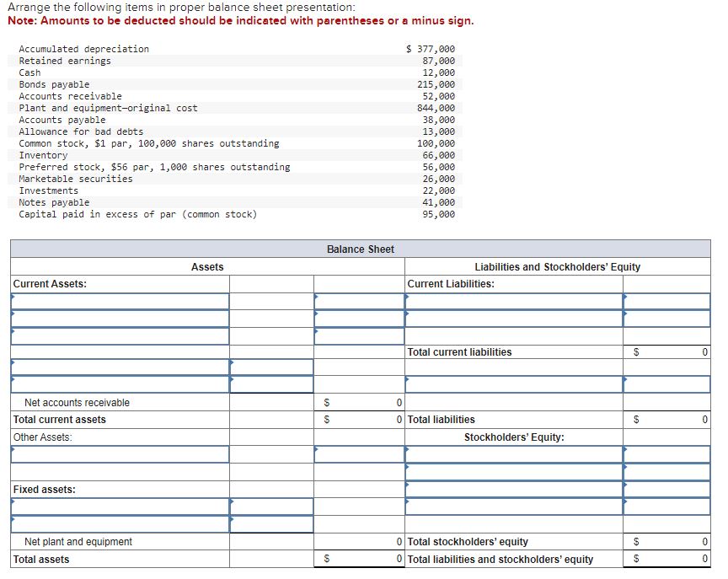Click the Total stockholders' equity amount field
728x579 pixels.
[x=666, y=542]
